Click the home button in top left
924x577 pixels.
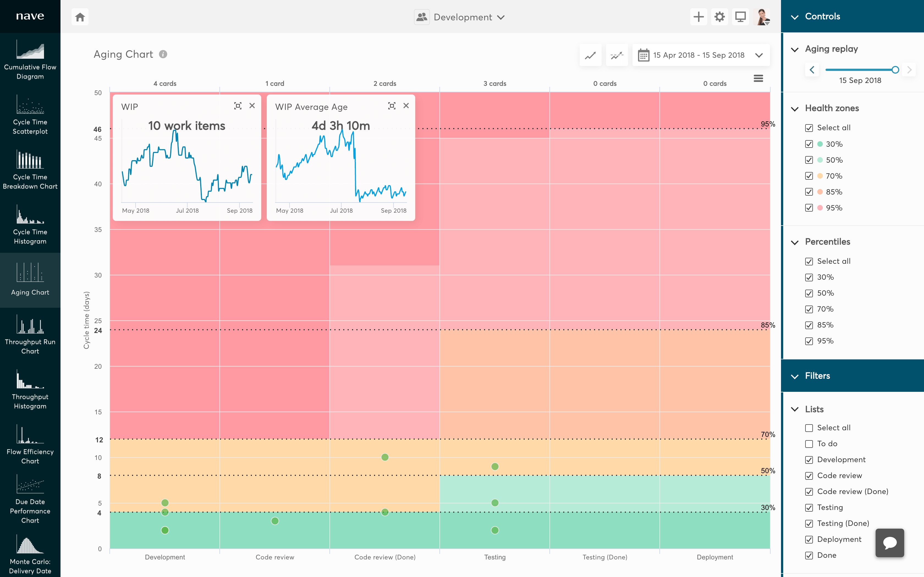(x=80, y=16)
